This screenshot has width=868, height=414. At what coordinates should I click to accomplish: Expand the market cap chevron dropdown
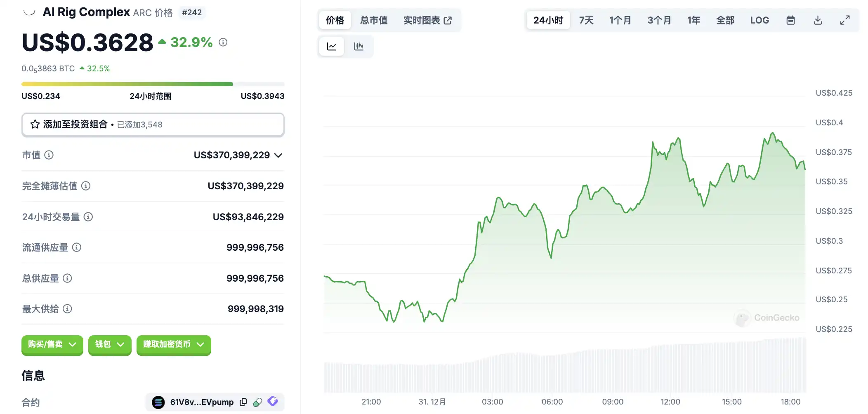pyautogui.click(x=278, y=155)
